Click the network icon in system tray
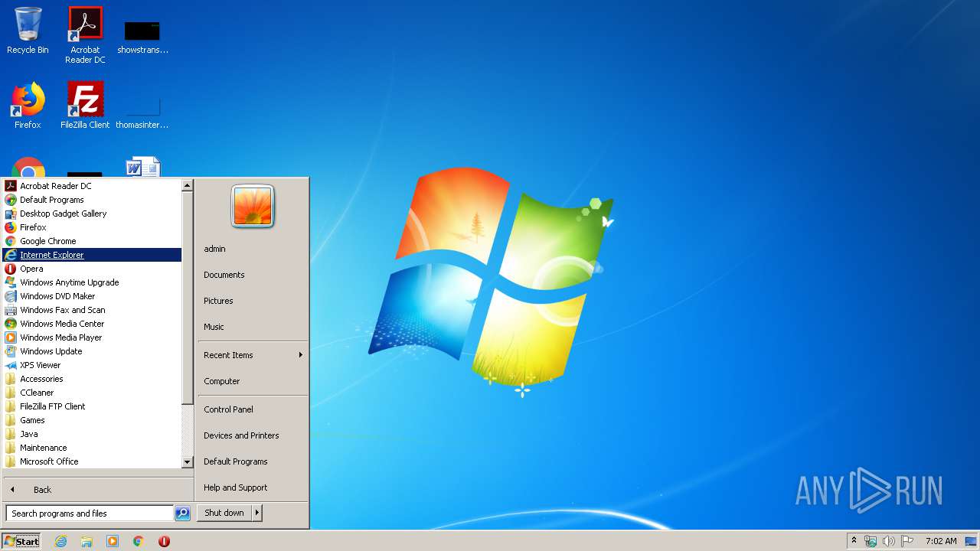The height and width of the screenshot is (551, 980). click(871, 541)
